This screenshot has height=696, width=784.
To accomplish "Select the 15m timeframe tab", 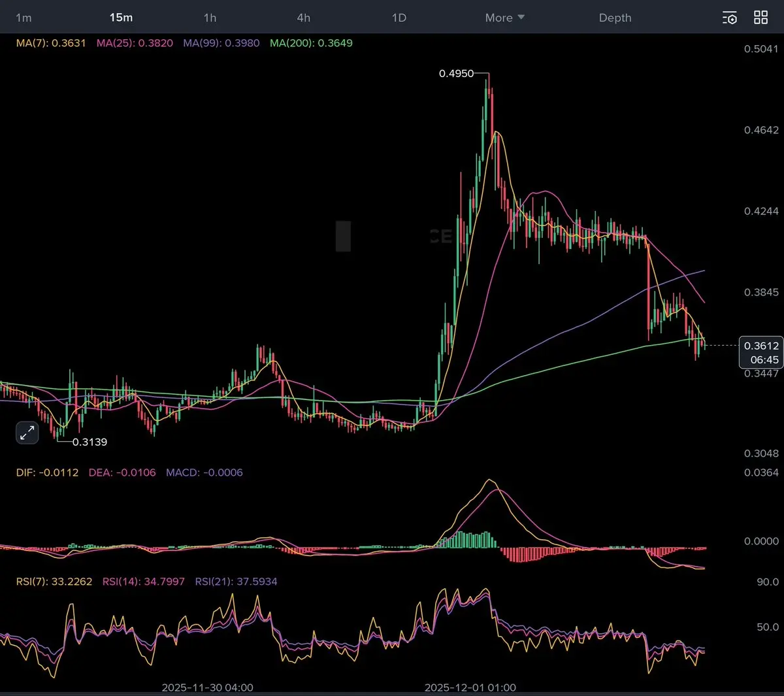I will point(121,18).
